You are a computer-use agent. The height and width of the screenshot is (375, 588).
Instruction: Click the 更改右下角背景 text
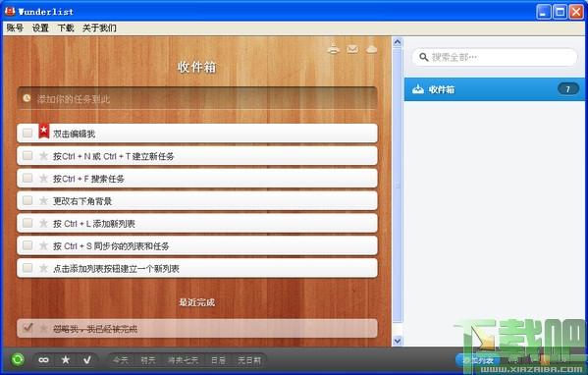[x=82, y=201]
